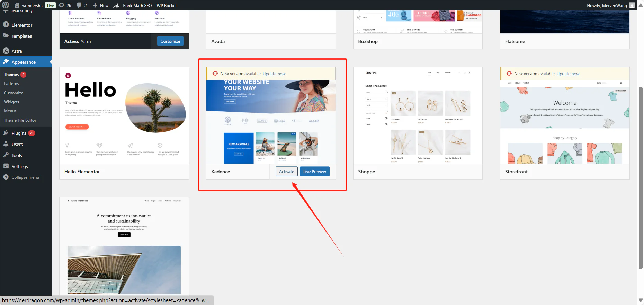644x305 pixels.
Task: Open the Elementor sidebar menu
Action: coord(21,25)
